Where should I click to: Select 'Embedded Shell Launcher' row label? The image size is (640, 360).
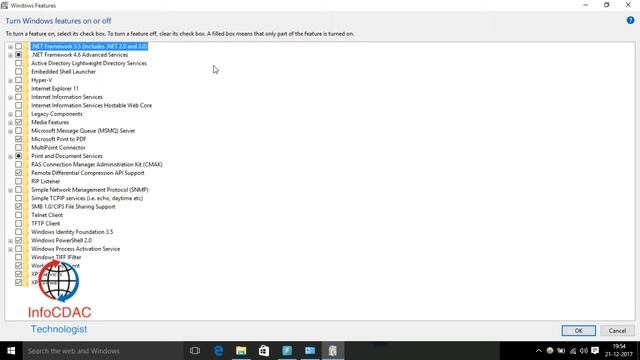pyautogui.click(x=64, y=71)
